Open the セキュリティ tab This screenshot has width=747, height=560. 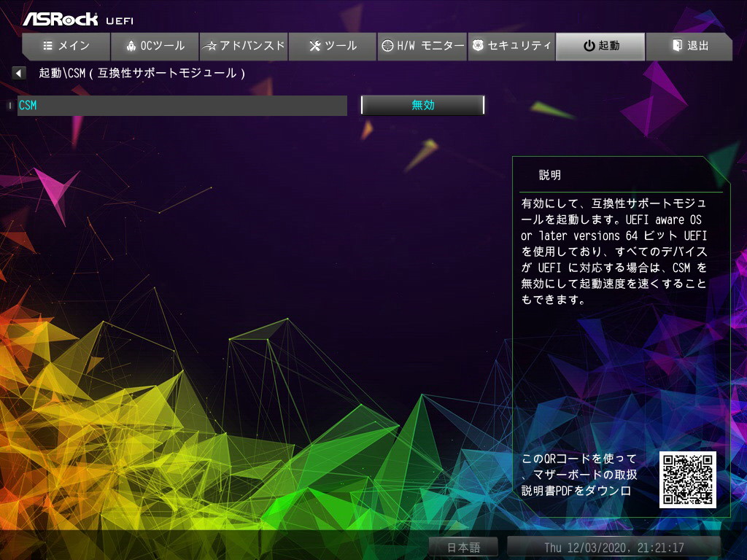coord(511,46)
